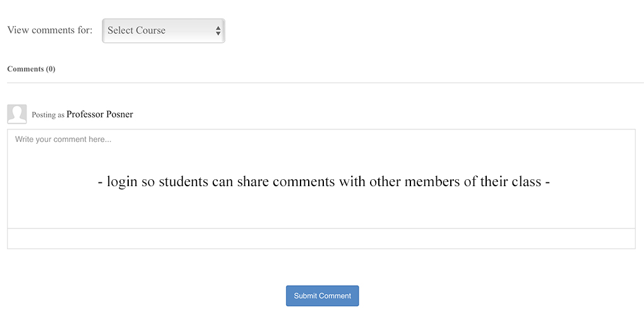Click the word "login" in the notice
The width and height of the screenshot is (644, 325).
point(122,182)
